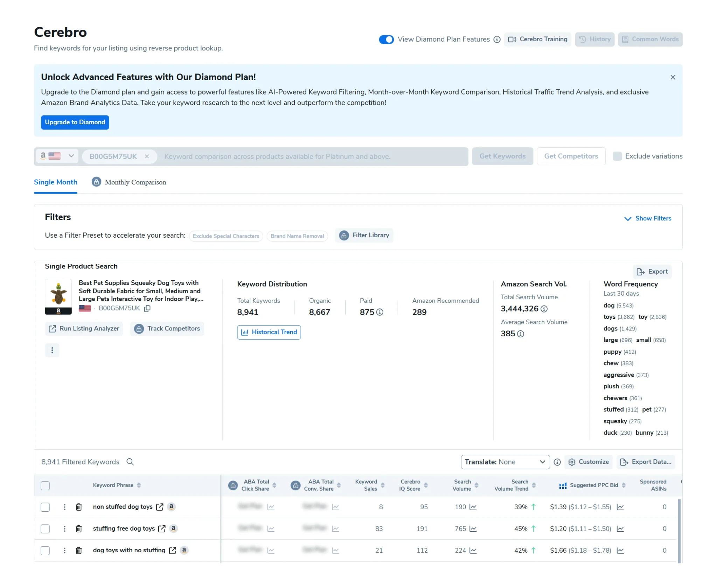Click Amazon icon for 'non stuffed dog toys'

[171, 507]
